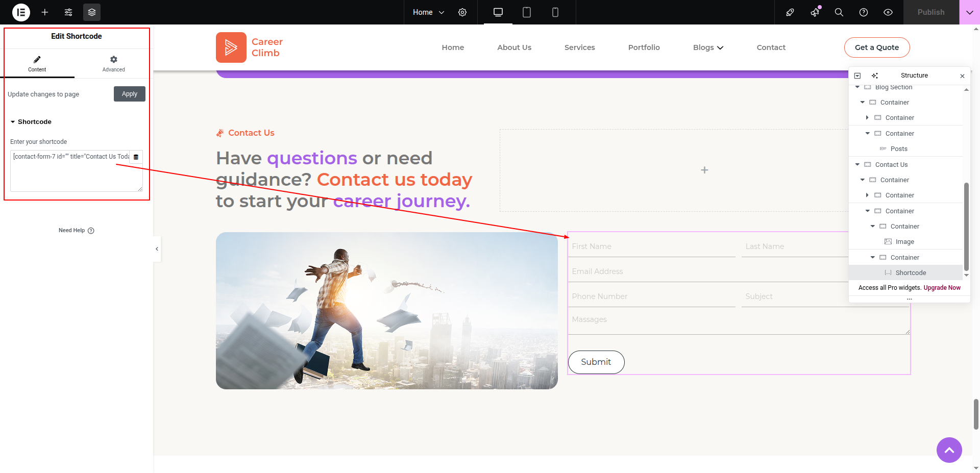Click the Structure panel scrollbar
The width and height of the screenshot is (980, 473).
(x=966, y=227)
